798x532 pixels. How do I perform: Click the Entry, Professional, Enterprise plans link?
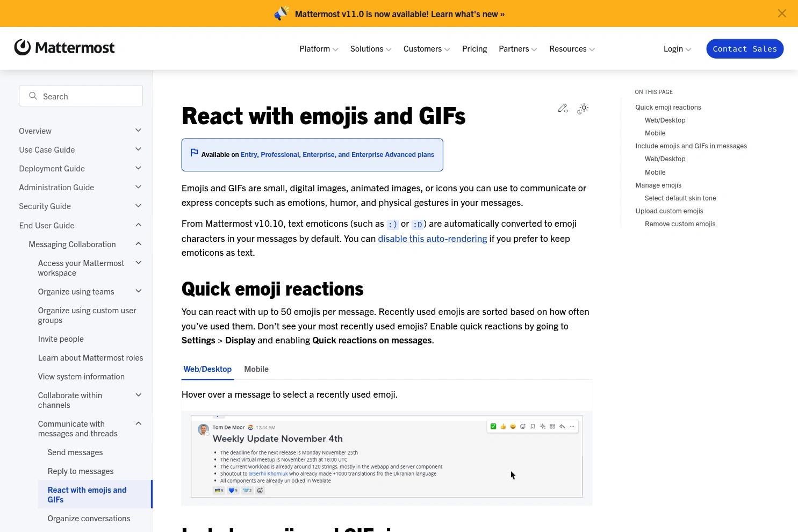pyautogui.click(x=337, y=155)
